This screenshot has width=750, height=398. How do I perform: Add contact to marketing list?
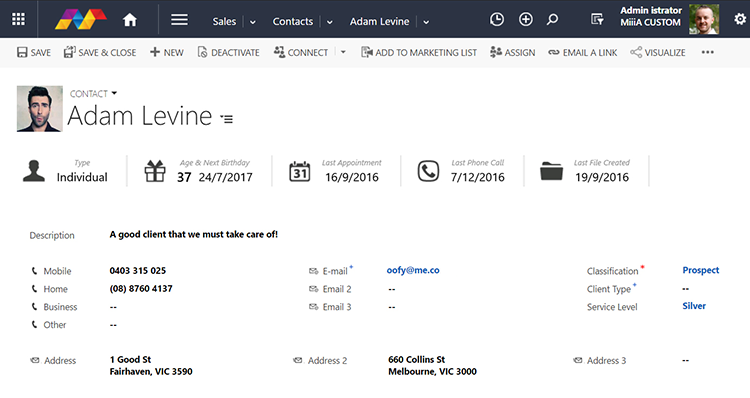[x=419, y=52]
